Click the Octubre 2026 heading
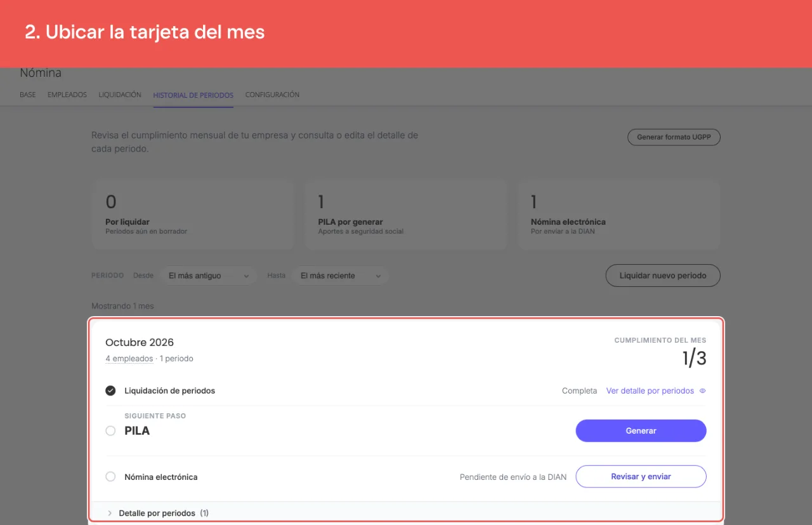 140,343
